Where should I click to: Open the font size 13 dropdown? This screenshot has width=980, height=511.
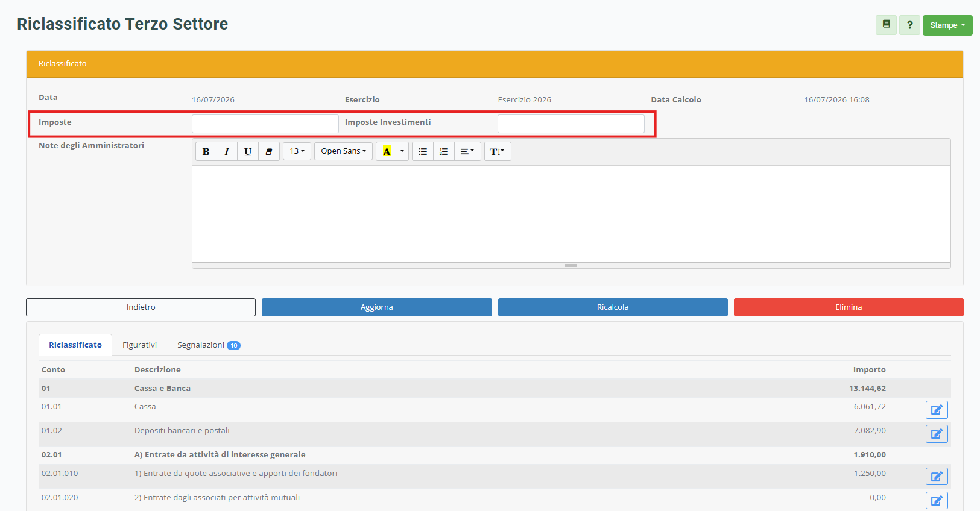point(297,151)
